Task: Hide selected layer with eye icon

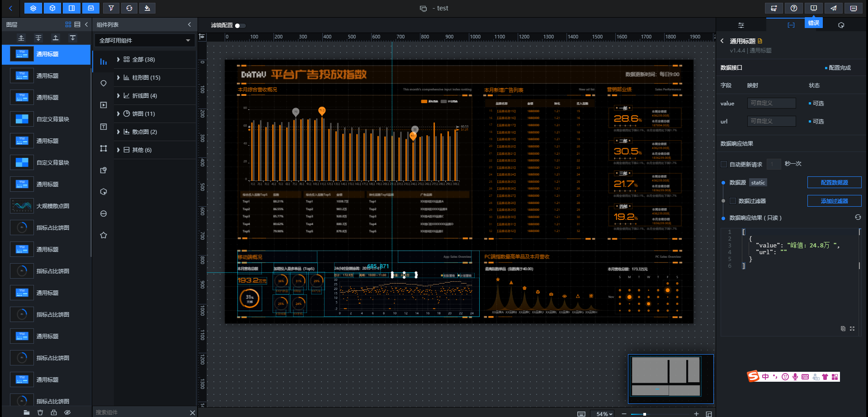Action: (67, 412)
